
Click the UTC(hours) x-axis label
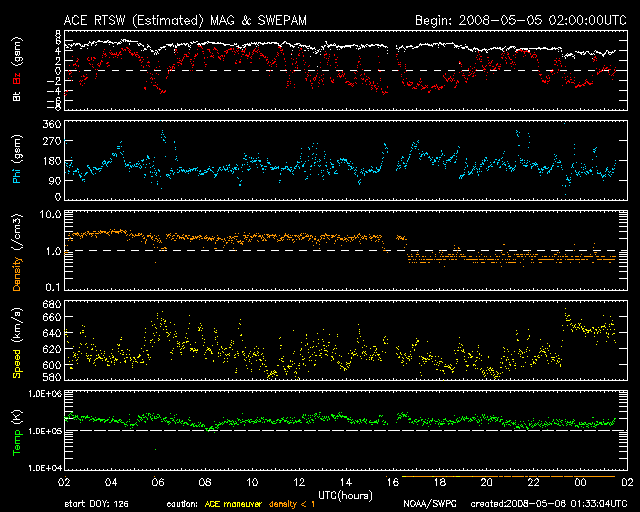pyautogui.click(x=345, y=494)
